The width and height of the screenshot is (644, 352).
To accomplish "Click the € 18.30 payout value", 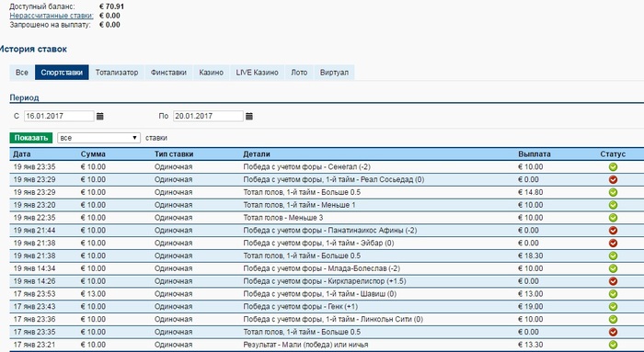I will coord(530,256).
